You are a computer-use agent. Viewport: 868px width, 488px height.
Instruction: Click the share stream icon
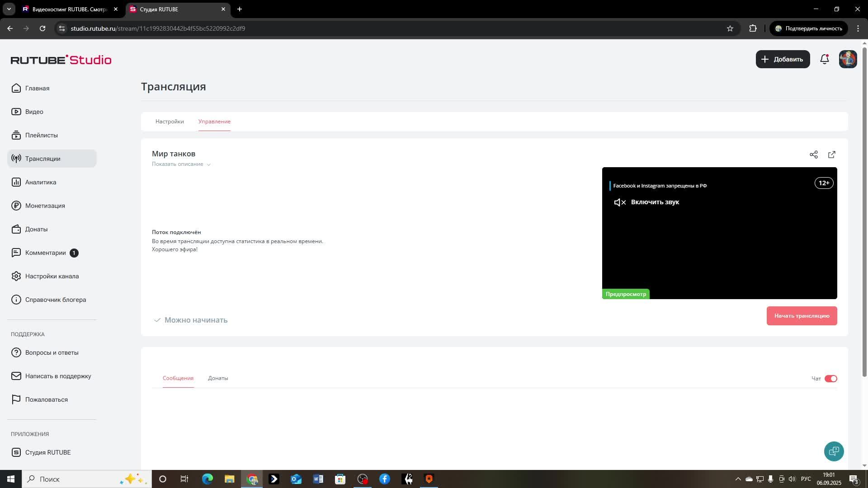[814, 155]
